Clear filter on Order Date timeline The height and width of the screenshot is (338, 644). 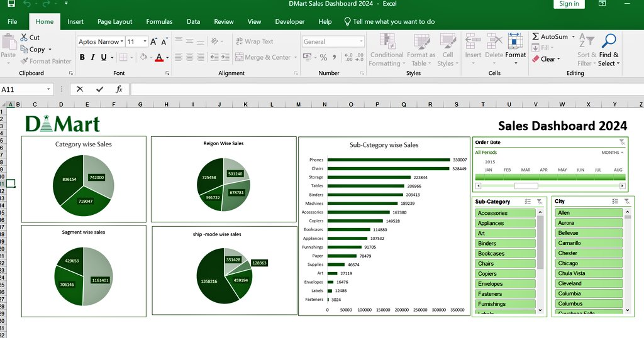[x=622, y=142]
